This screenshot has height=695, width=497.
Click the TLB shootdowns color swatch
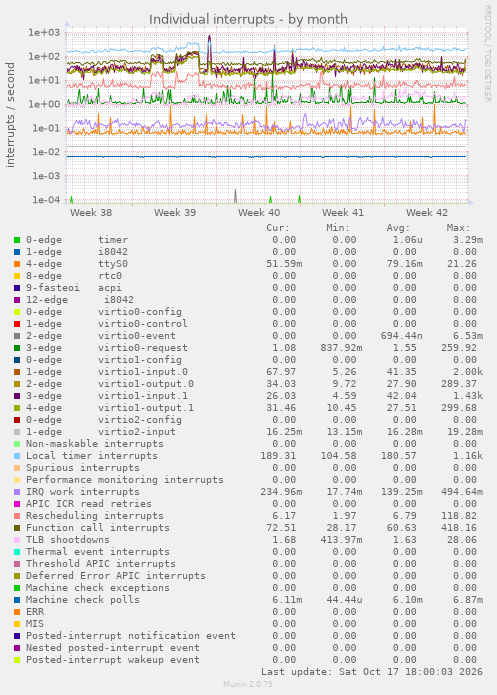tap(17, 540)
